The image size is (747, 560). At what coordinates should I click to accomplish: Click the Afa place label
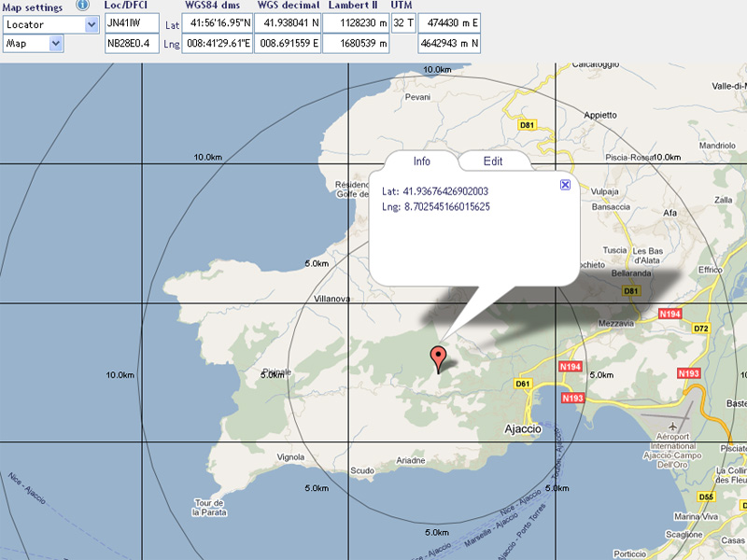pyautogui.click(x=670, y=214)
